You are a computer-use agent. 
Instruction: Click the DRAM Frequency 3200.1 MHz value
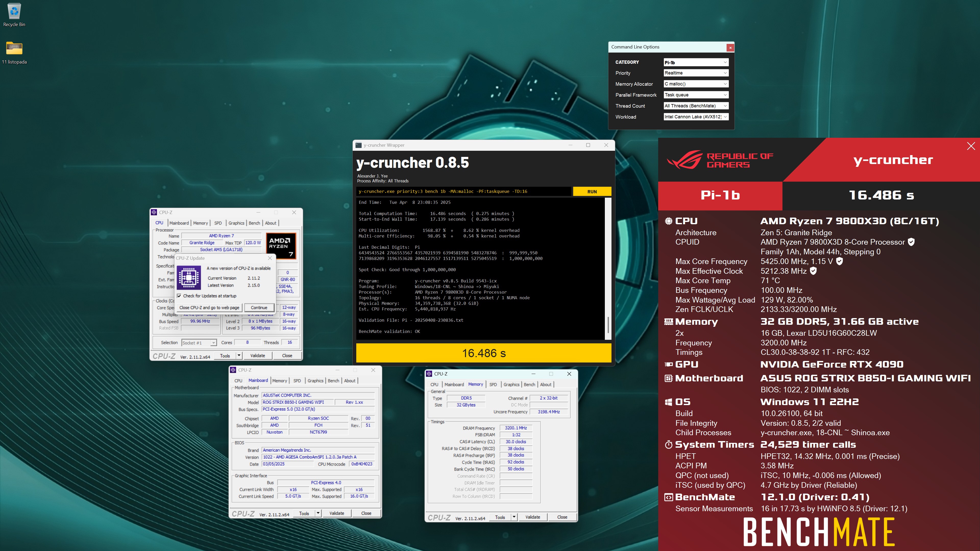(516, 428)
